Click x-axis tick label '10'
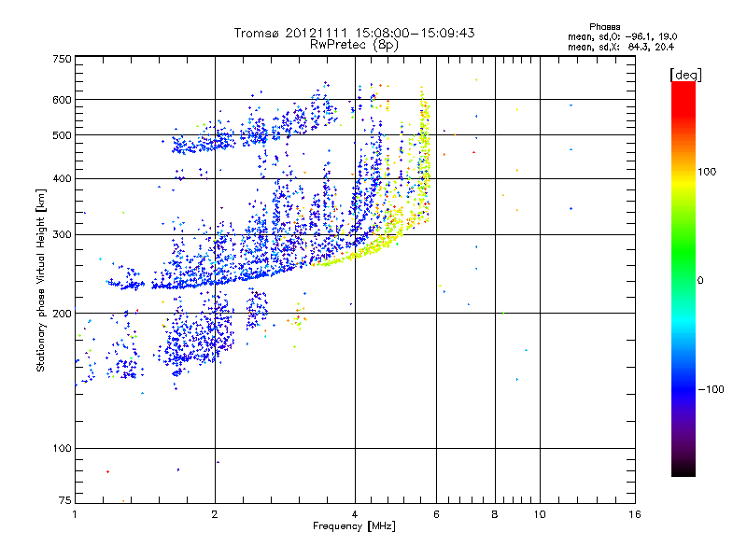 click(x=540, y=514)
